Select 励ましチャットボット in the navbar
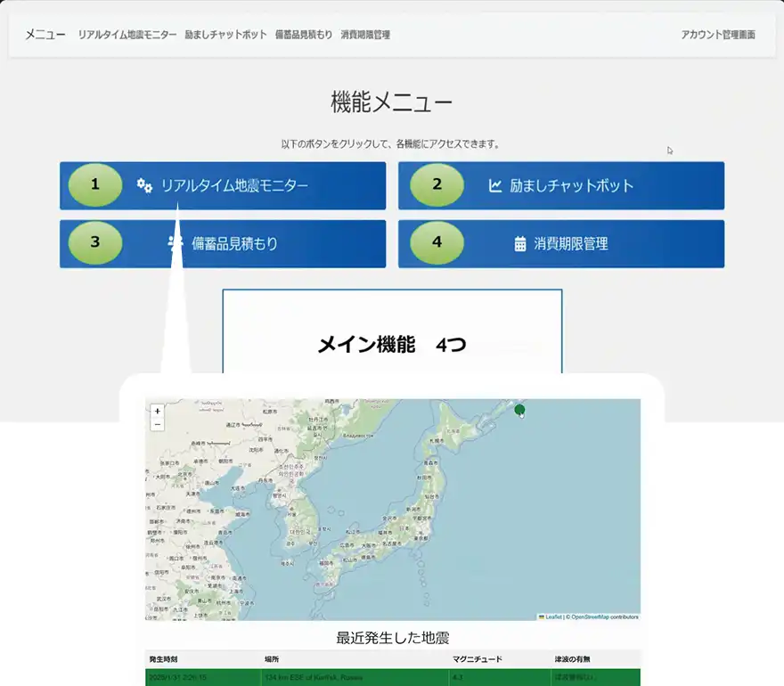784x686 pixels. (x=225, y=35)
